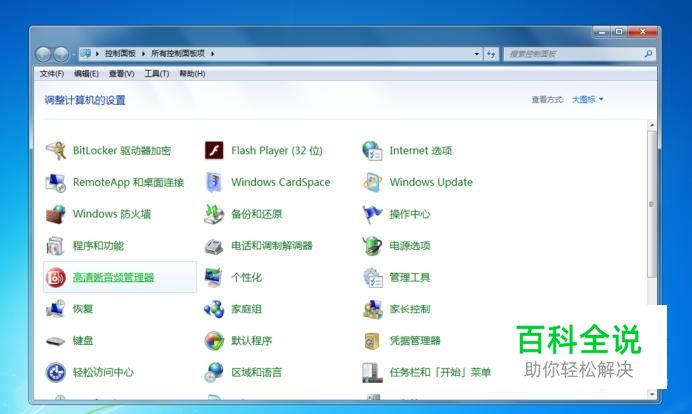Open the 凭据管理器 vault icon

pyautogui.click(x=372, y=341)
